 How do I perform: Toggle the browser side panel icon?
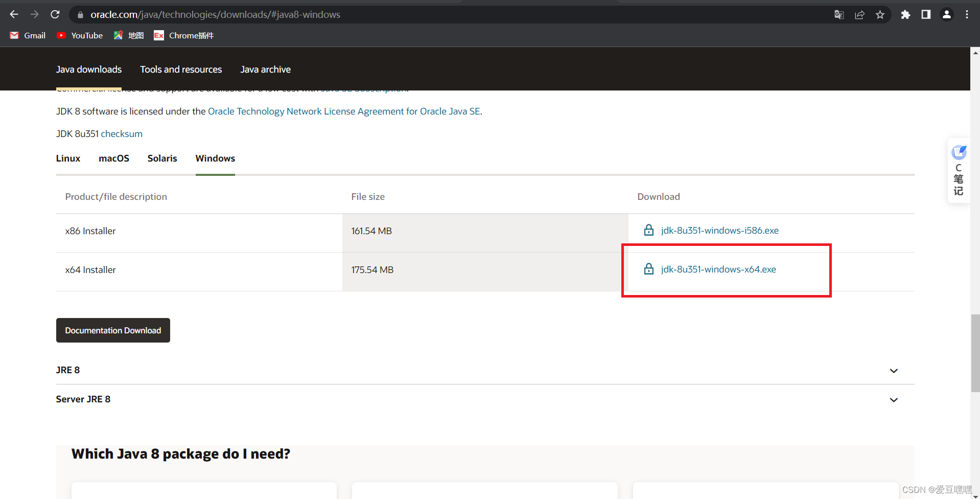point(926,14)
